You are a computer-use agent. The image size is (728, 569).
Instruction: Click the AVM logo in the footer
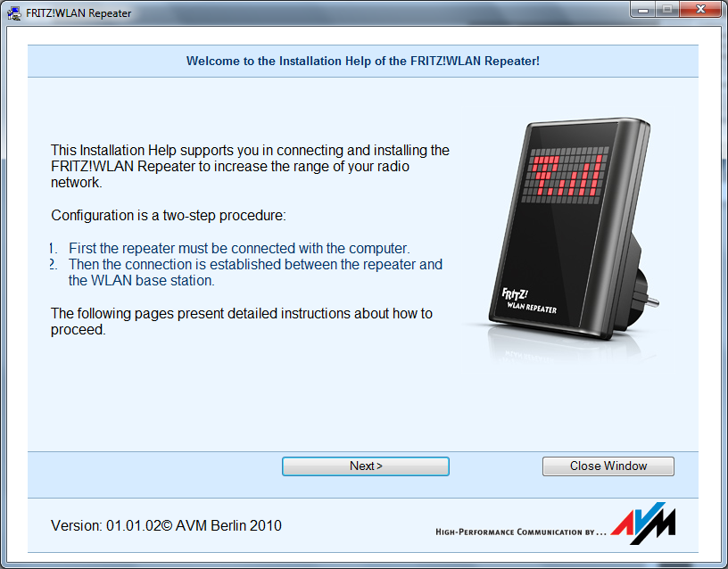643,524
